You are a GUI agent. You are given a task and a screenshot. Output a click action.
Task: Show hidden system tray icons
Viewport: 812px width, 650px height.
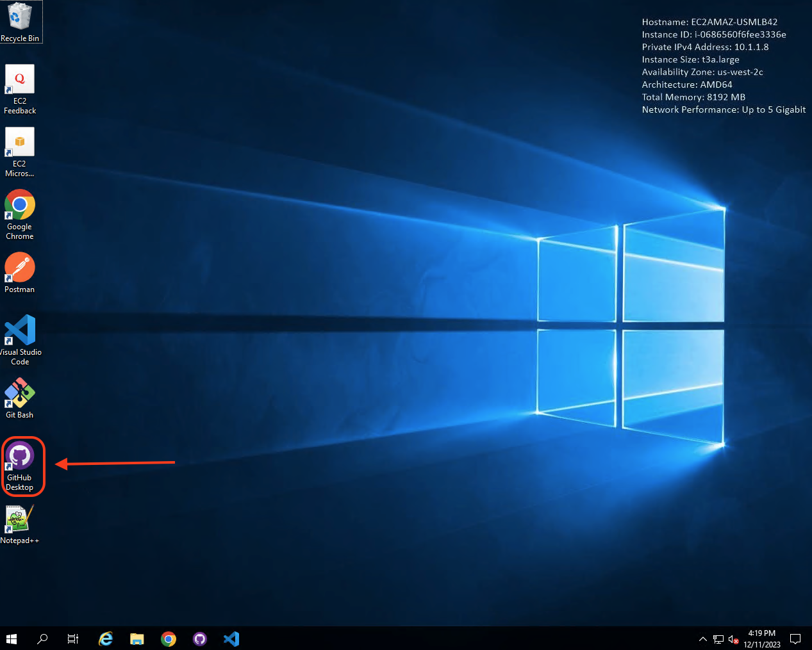pyautogui.click(x=702, y=639)
